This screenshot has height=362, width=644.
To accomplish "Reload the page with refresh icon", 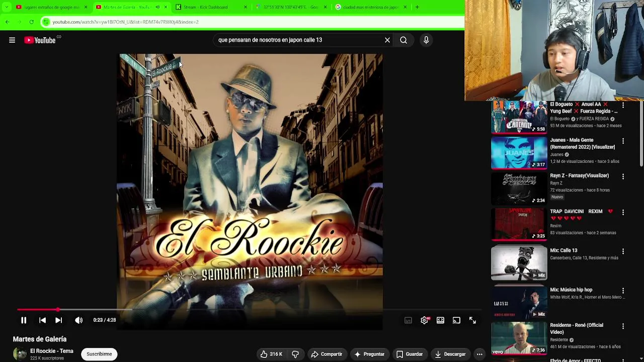I will pyautogui.click(x=31, y=22).
